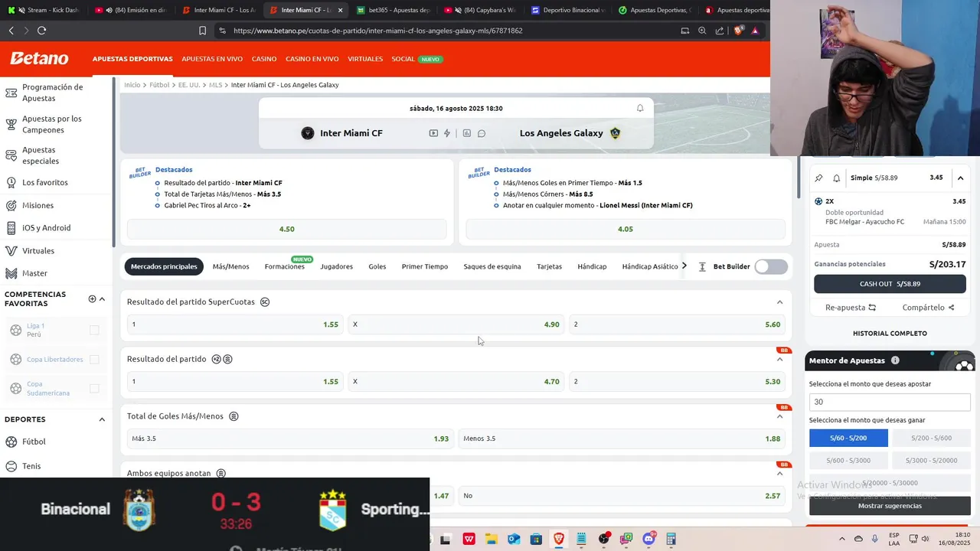
Task: Click the left sidebar scrollbar
Action: [x=115, y=161]
